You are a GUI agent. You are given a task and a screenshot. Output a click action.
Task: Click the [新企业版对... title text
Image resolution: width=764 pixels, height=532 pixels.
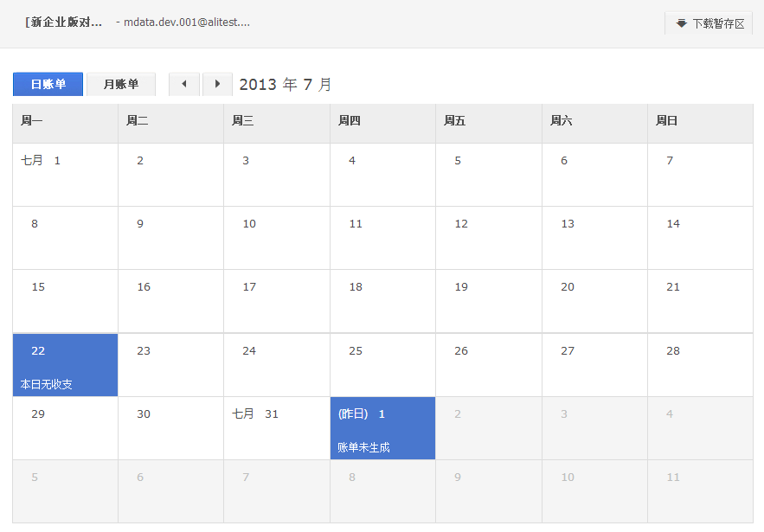tap(64, 22)
